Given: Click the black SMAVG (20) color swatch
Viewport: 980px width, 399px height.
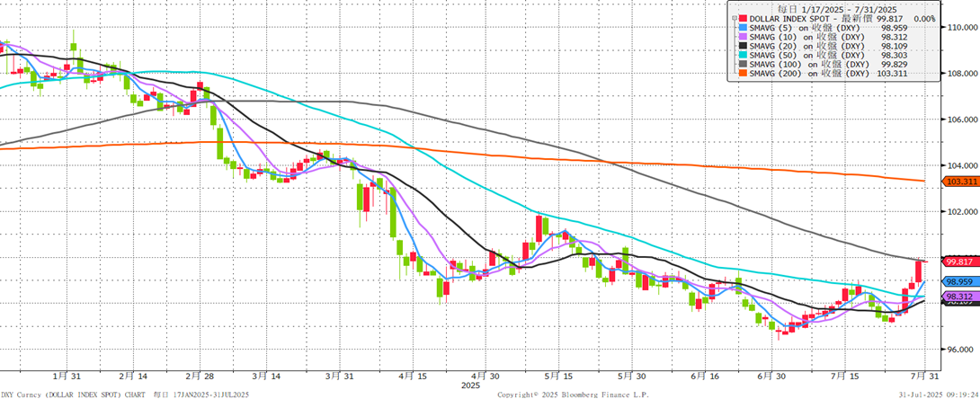Looking at the screenshot, I should [x=744, y=47].
